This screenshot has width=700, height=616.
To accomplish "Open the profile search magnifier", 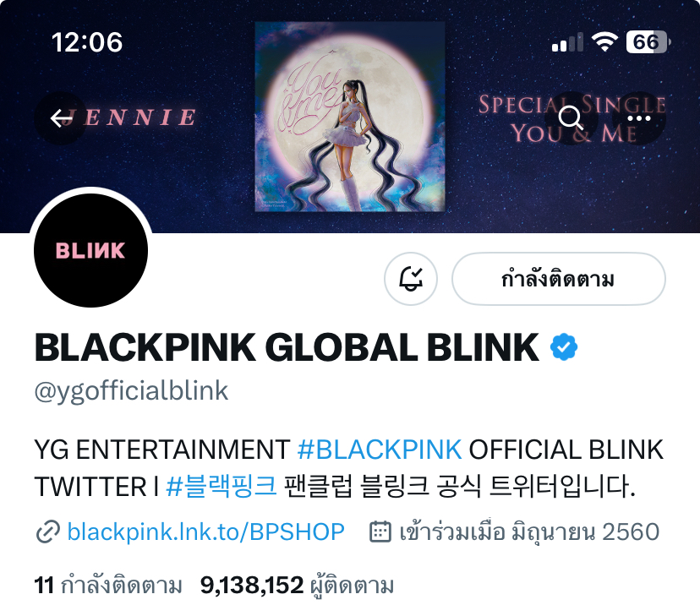I will (571, 118).
